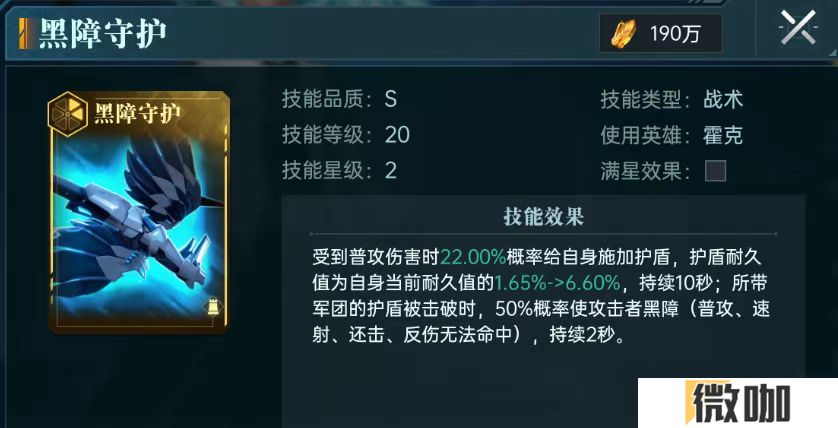Image resolution: width=838 pixels, height=428 pixels.
Task: Tap the 190万 currency balance
Action: click(x=675, y=34)
